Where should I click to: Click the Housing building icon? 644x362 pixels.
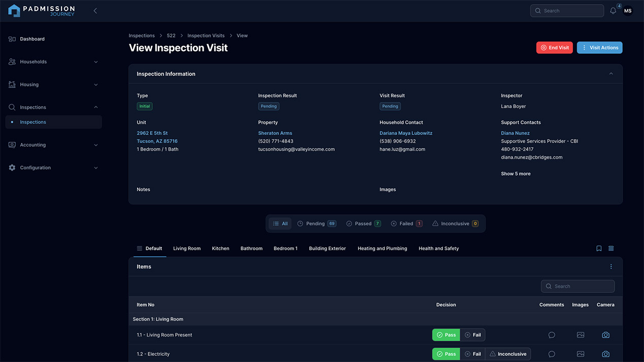12,85
